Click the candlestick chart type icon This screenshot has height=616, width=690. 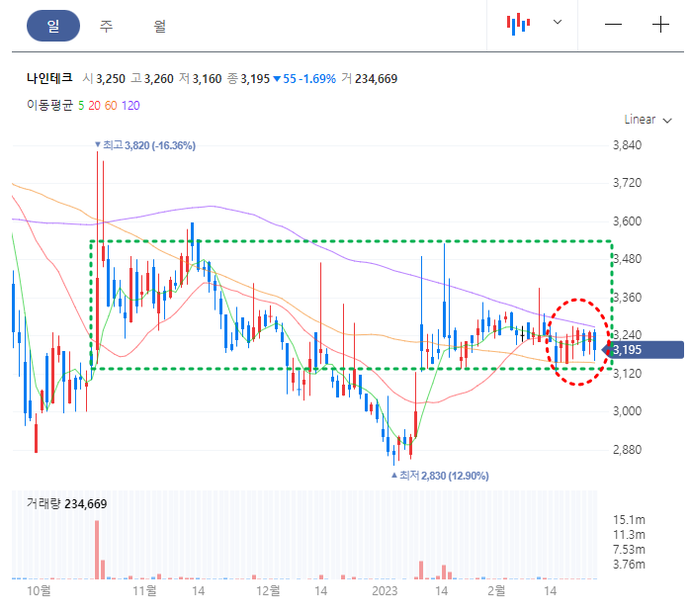(x=518, y=24)
